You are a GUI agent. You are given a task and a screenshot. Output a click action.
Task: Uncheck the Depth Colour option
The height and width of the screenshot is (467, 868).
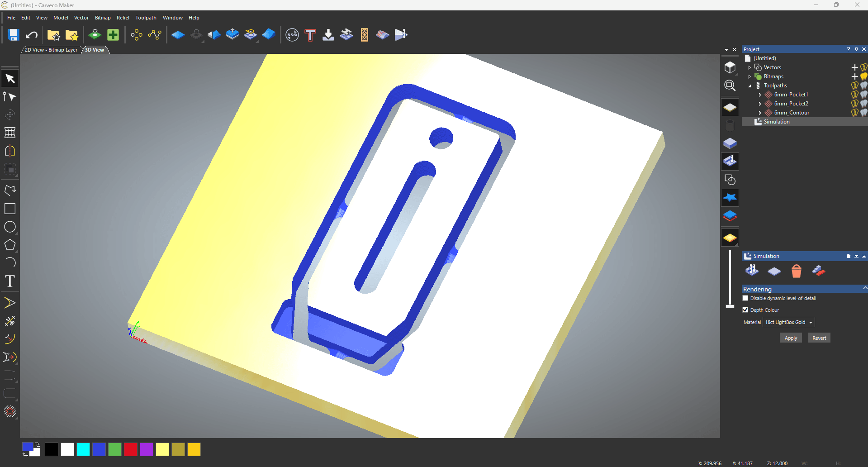tap(745, 310)
